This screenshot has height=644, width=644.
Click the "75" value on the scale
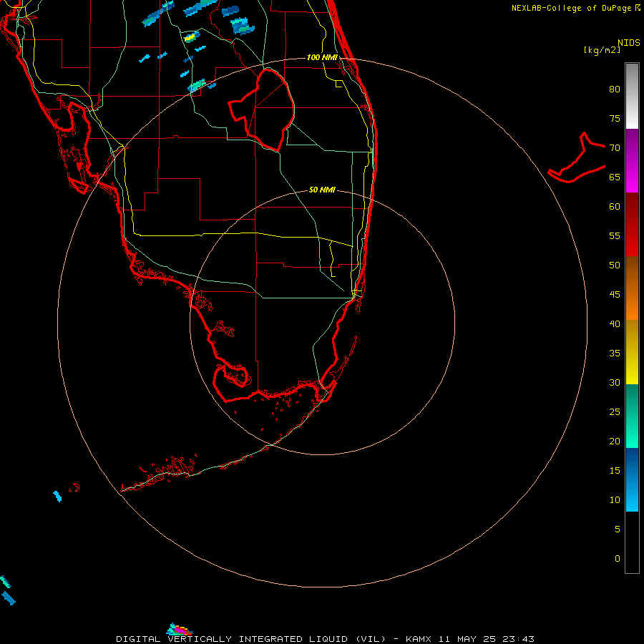[x=615, y=118]
